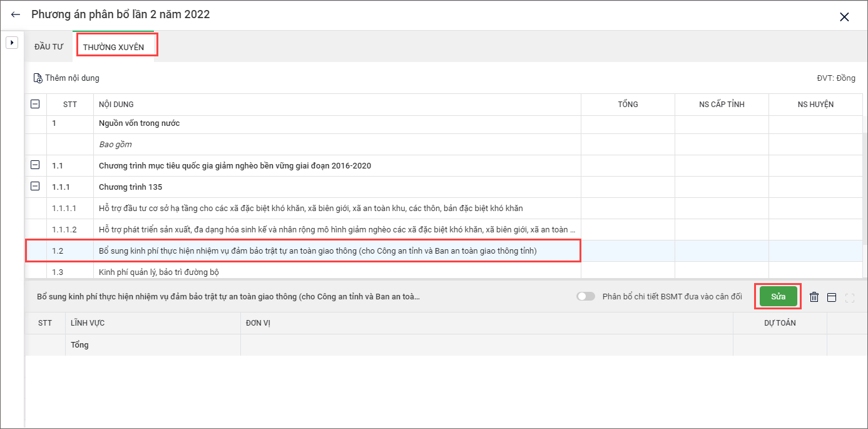
Task: Switch to the ĐẦU TƯ tab
Action: [49, 47]
